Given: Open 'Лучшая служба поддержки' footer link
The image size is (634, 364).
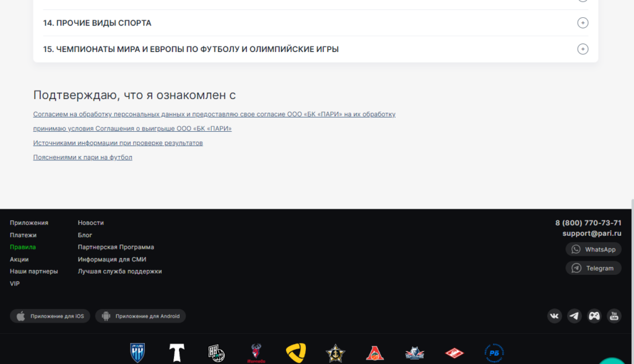Looking at the screenshot, I should coord(119,271).
